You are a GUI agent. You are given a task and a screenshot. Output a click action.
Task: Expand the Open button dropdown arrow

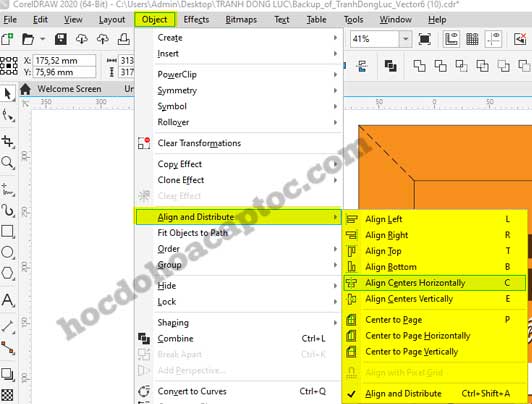(42, 39)
